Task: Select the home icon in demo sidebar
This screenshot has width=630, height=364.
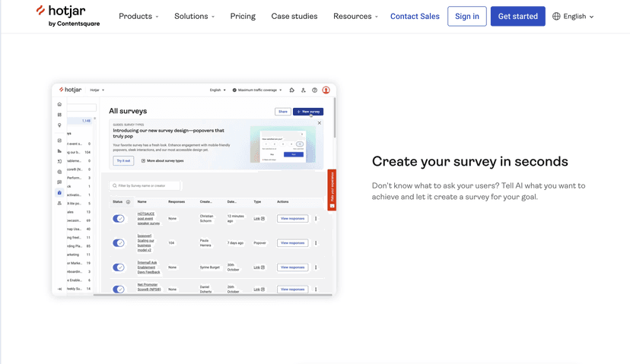Action: [x=59, y=104]
